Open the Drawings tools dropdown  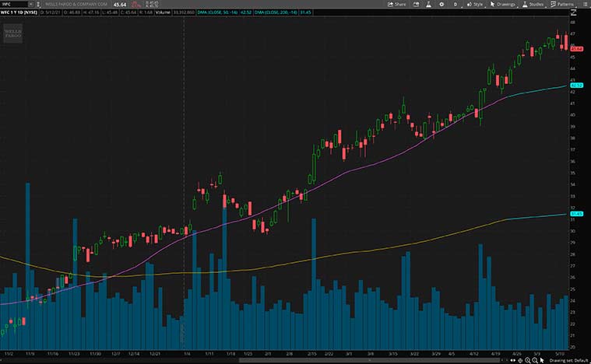505,4
